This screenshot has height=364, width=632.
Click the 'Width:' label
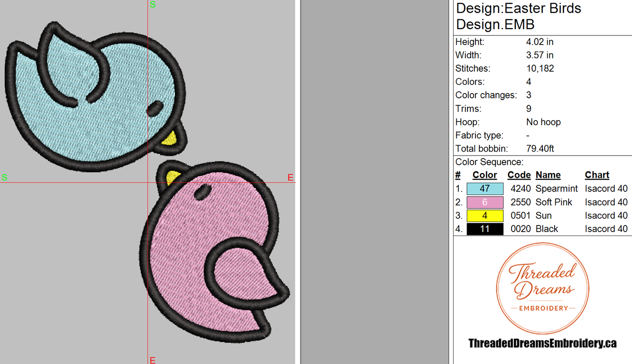tap(468, 55)
